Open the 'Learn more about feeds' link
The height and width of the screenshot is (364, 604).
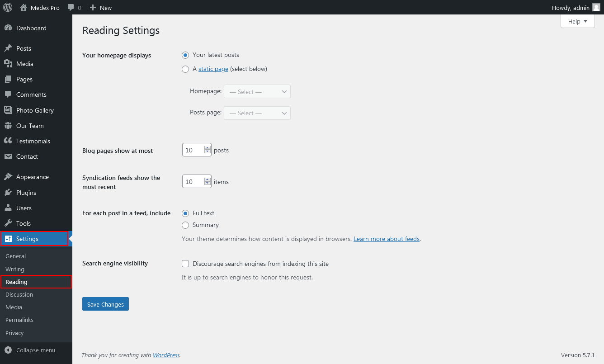(387, 239)
